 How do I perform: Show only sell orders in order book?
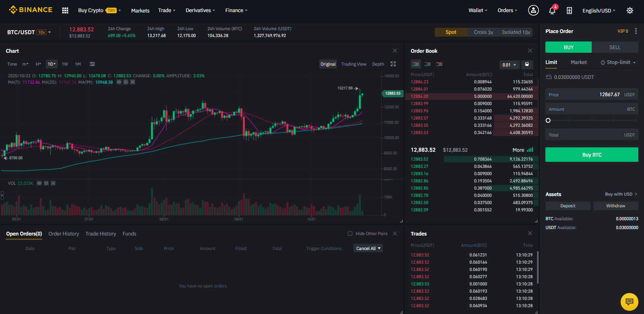click(439, 64)
